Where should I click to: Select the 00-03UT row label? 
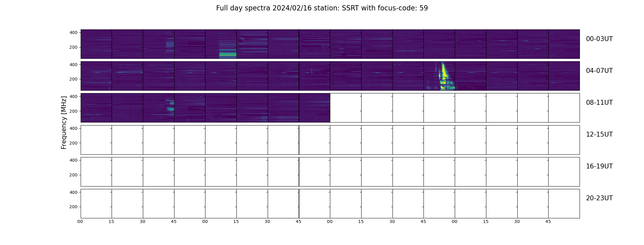(599, 39)
